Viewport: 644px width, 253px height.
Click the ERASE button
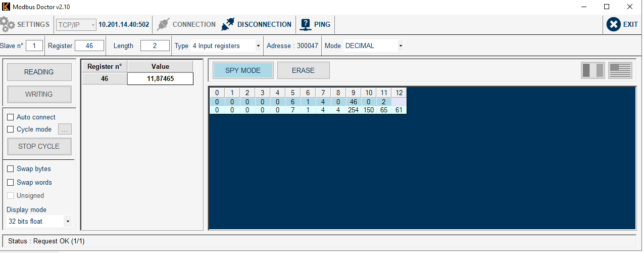click(x=303, y=70)
